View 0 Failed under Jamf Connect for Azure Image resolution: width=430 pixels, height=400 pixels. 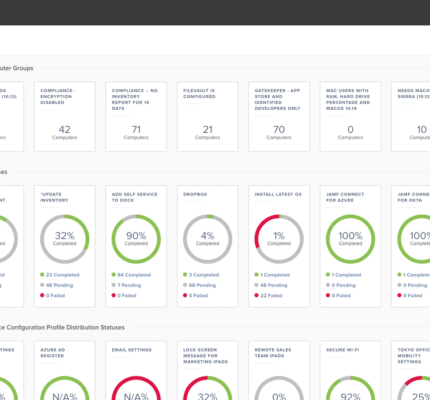pos(338,296)
